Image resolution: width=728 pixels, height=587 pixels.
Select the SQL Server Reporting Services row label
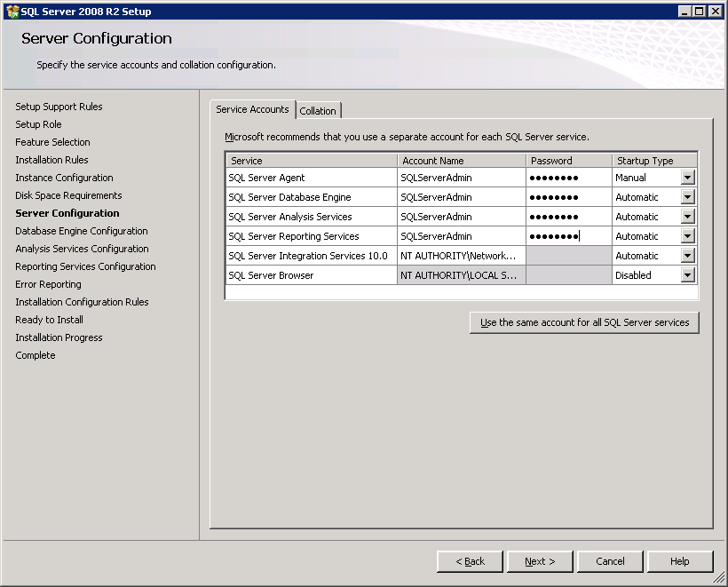click(312, 236)
